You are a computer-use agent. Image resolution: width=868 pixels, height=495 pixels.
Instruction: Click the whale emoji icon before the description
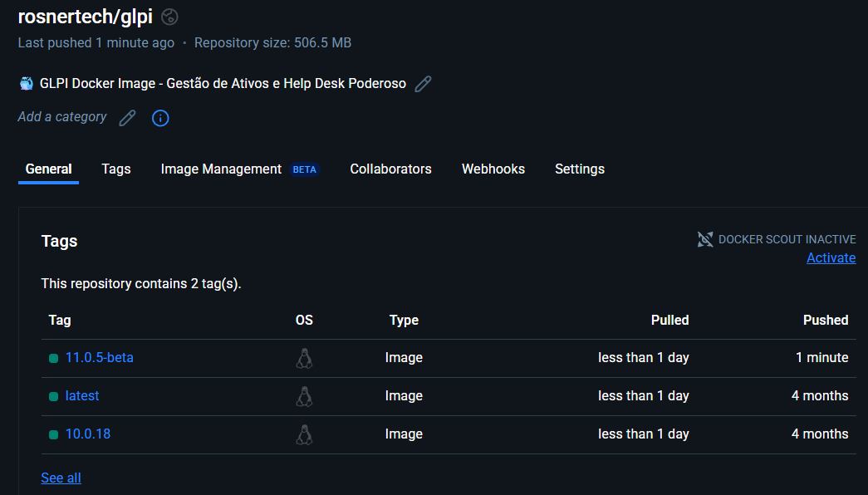point(26,84)
